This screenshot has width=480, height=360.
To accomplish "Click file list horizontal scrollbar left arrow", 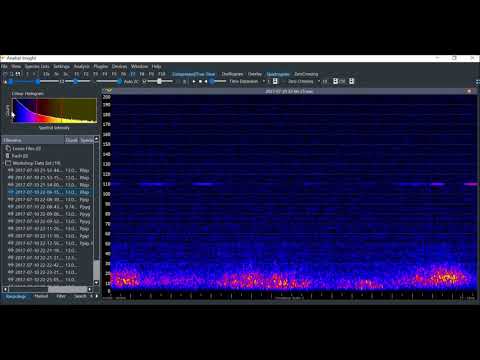I will (x=5, y=289).
